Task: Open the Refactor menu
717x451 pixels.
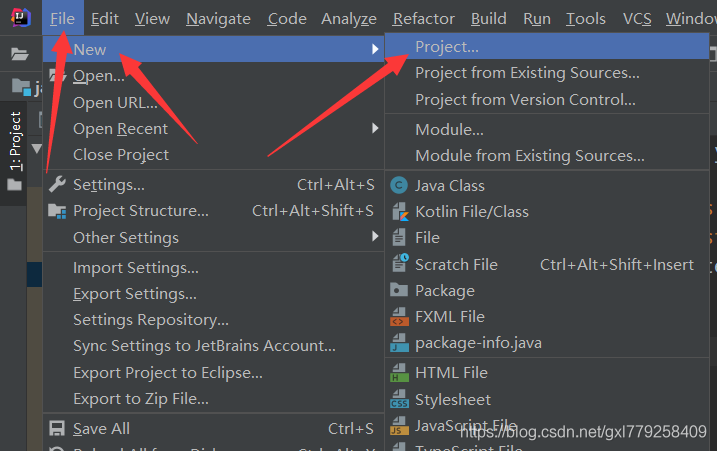Action: click(424, 18)
